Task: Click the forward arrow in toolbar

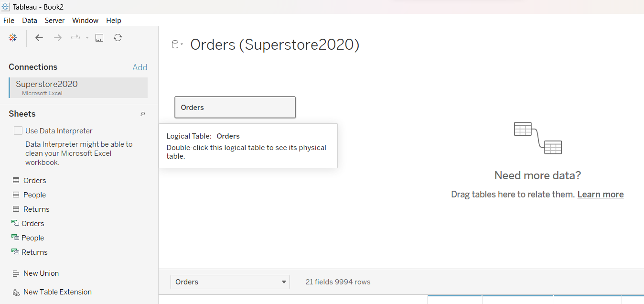Action: click(57, 38)
